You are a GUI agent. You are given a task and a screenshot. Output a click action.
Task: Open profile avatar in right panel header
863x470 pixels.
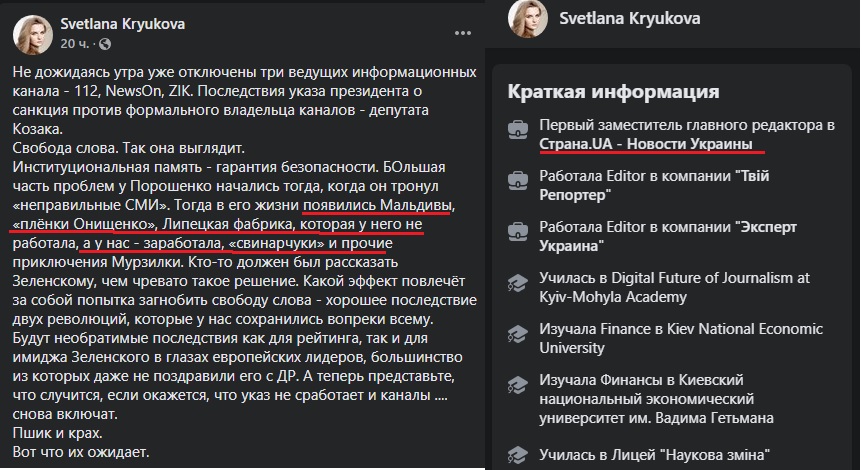pyautogui.click(x=528, y=18)
